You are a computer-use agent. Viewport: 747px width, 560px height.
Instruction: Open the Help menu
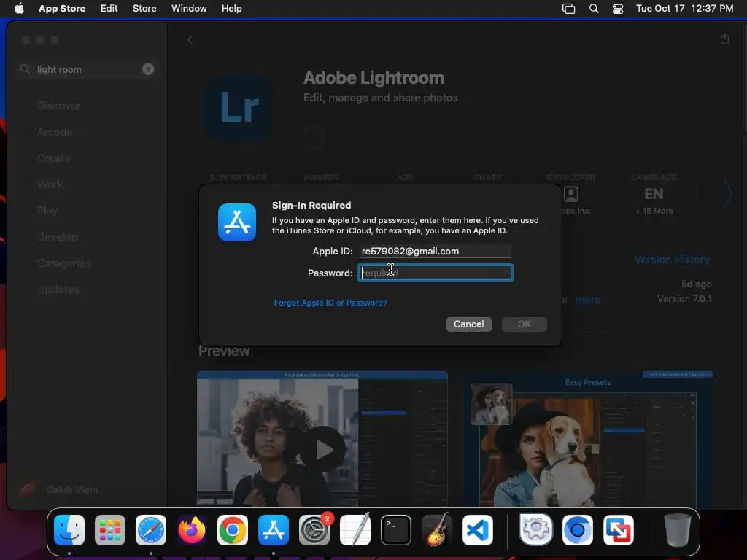click(x=231, y=8)
